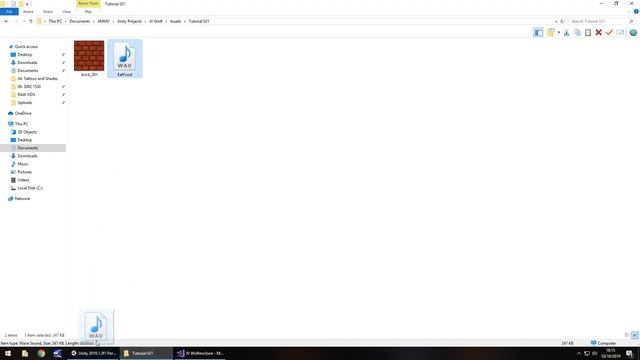
Task: Click the new folder toolbar icon
Action: (x=551, y=33)
